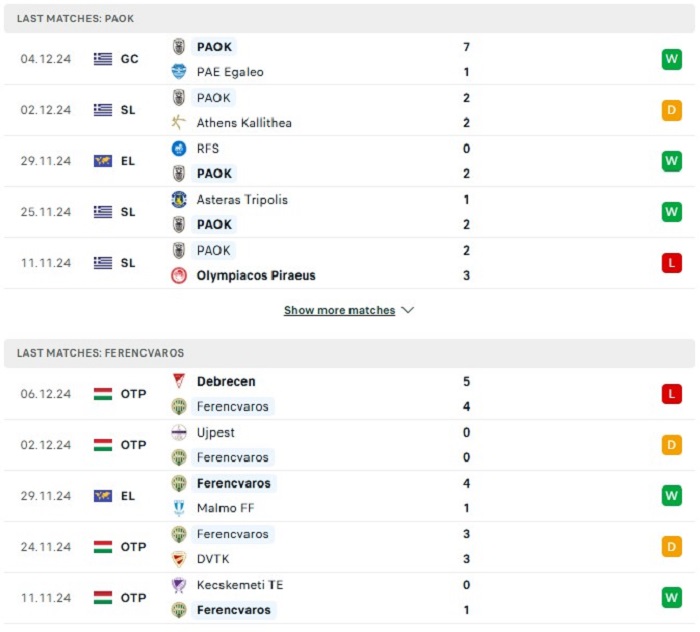700x632 pixels.
Task: Click the Debrecen club crest icon
Action: pyautogui.click(x=179, y=382)
